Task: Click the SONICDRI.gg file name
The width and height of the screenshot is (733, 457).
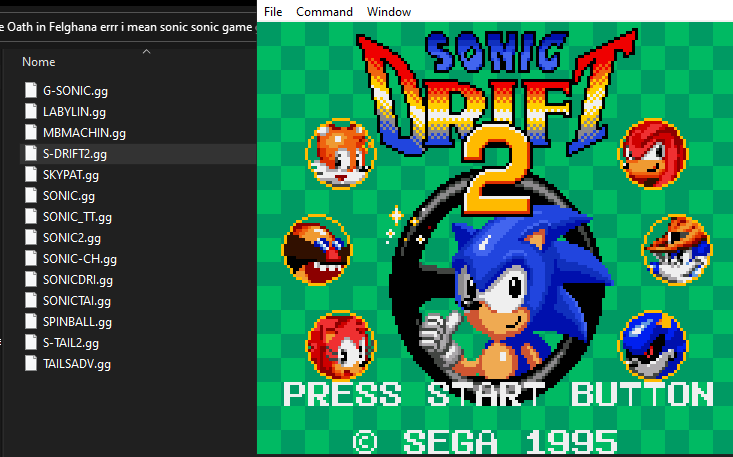Action: coord(78,280)
